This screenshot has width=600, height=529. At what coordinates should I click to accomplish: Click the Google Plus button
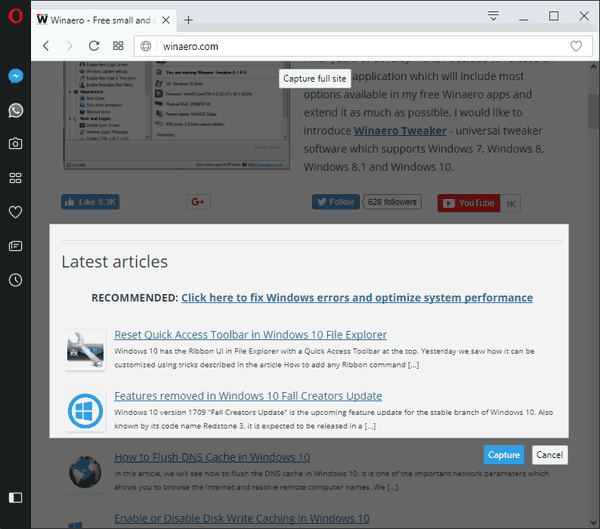click(x=198, y=202)
